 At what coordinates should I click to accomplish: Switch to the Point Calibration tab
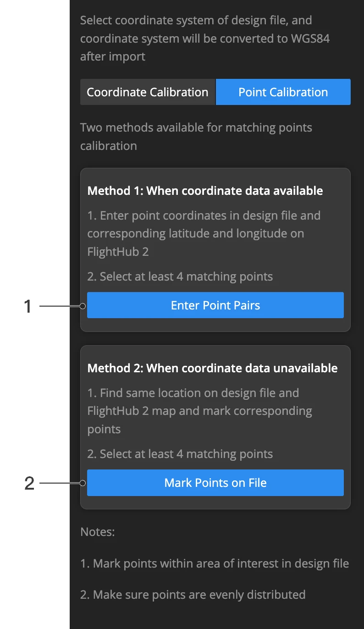click(x=283, y=92)
